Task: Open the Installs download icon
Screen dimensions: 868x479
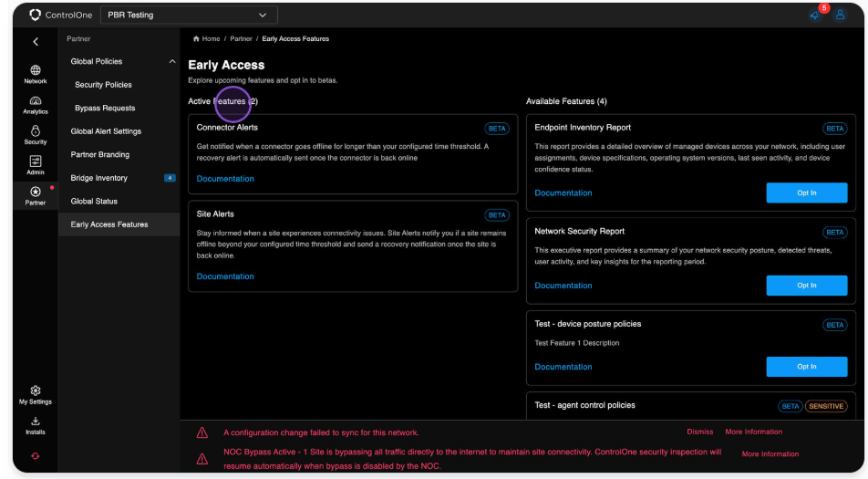Action: [x=36, y=425]
